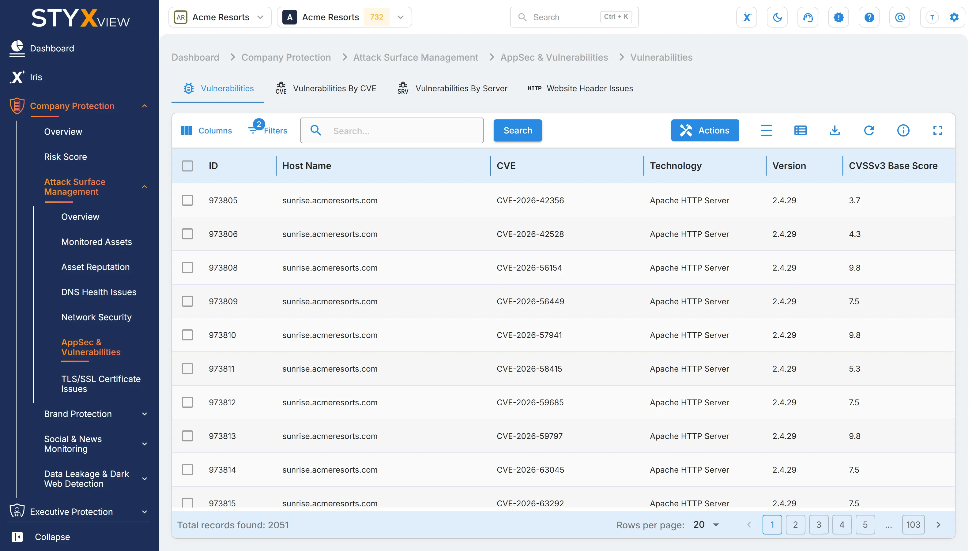The width and height of the screenshot is (980, 551).
Task: Switch to Vulnerabilities By Server tab
Action: coord(452,88)
